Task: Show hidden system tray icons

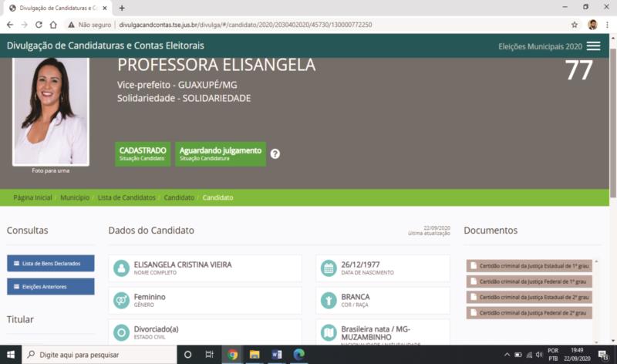Action: pos(507,355)
